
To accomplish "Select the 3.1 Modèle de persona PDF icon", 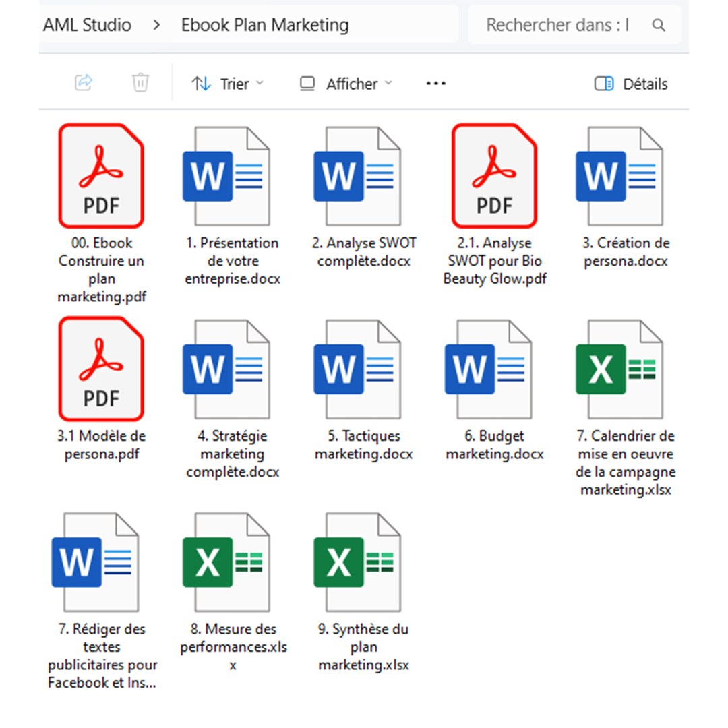I will (101, 369).
